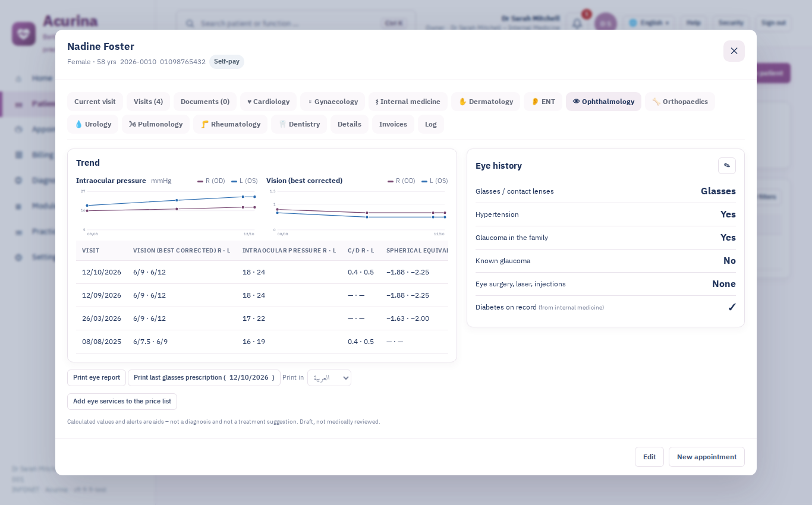Close the Nadine Foster patient dialog
Screen dimensions: 812x505
[734, 51]
